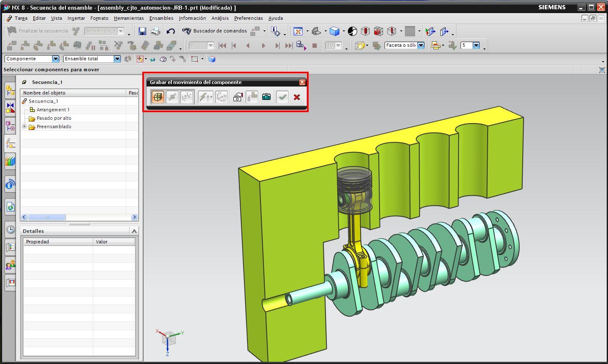Collapse the Detalles panel with the arrow
The image size is (608, 364).
coord(134,231)
